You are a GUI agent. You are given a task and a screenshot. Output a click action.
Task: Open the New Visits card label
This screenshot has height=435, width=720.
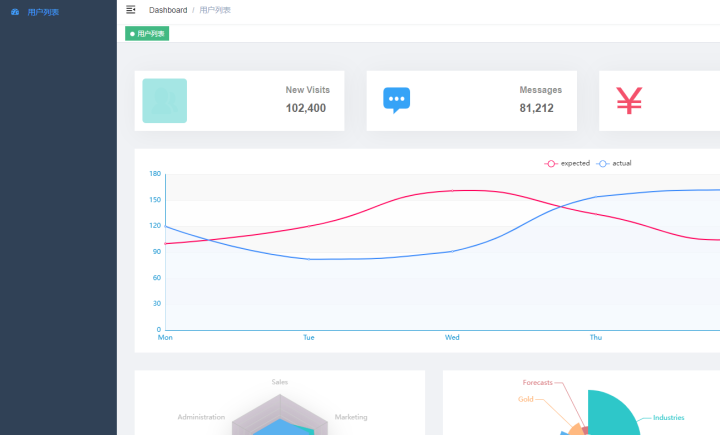pyautogui.click(x=308, y=90)
